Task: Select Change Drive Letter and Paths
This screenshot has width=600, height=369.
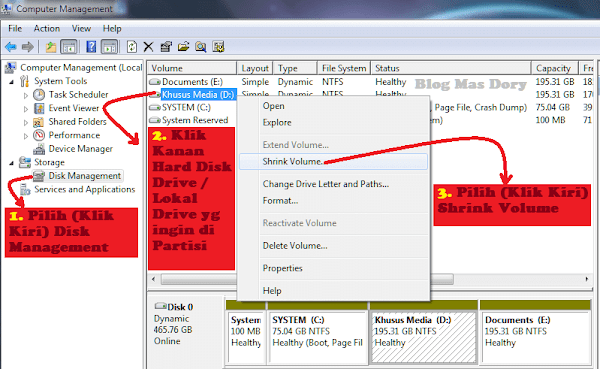Action: [333, 184]
